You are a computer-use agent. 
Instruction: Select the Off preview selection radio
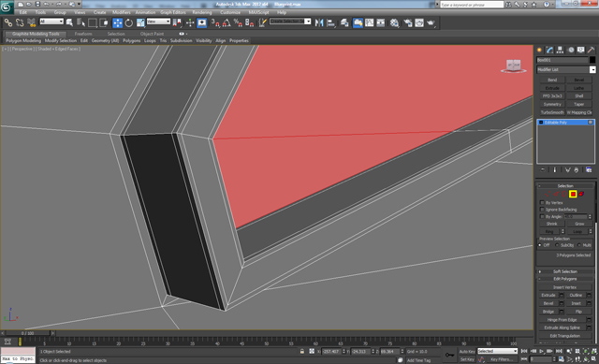click(x=540, y=245)
